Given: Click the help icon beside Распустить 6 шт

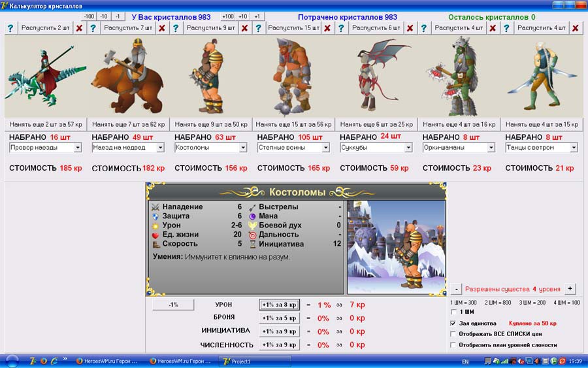Looking at the screenshot, I should (x=341, y=28).
